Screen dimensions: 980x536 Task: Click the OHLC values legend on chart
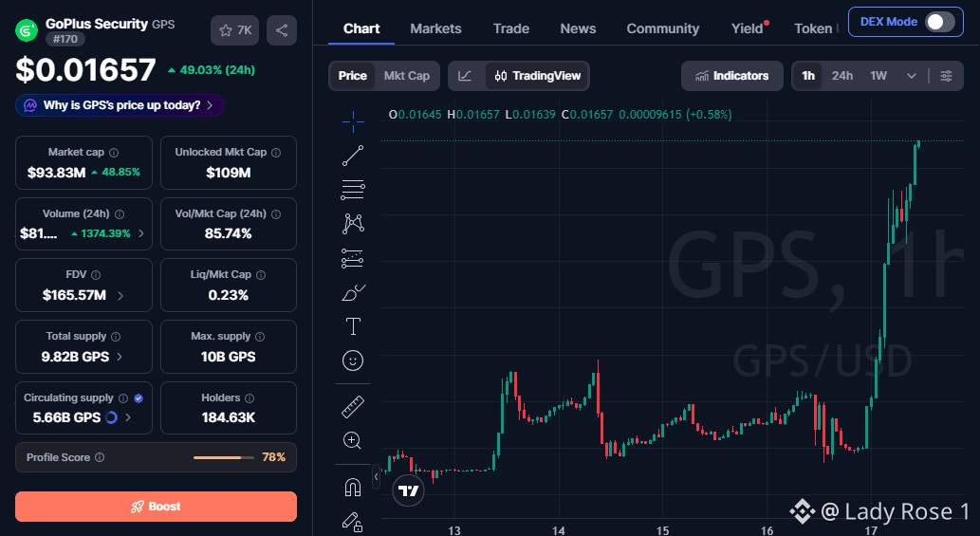coord(560,115)
